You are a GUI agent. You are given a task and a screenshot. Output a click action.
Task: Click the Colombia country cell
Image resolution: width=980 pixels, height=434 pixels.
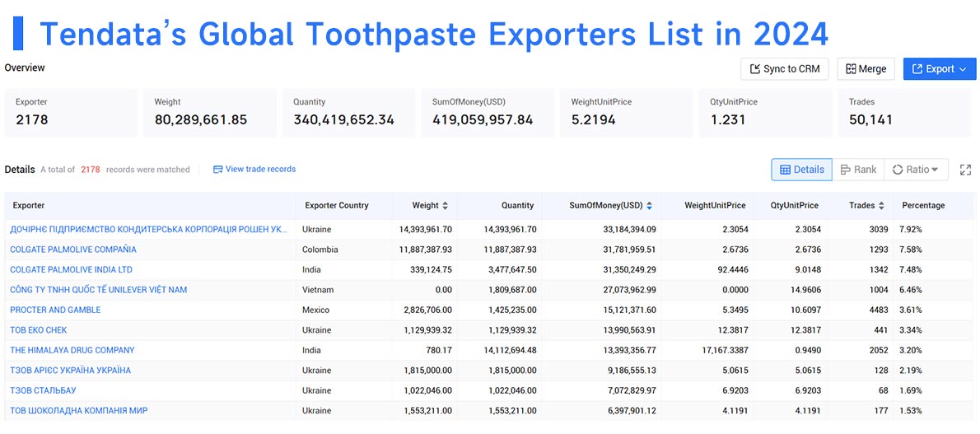pos(320,250)
